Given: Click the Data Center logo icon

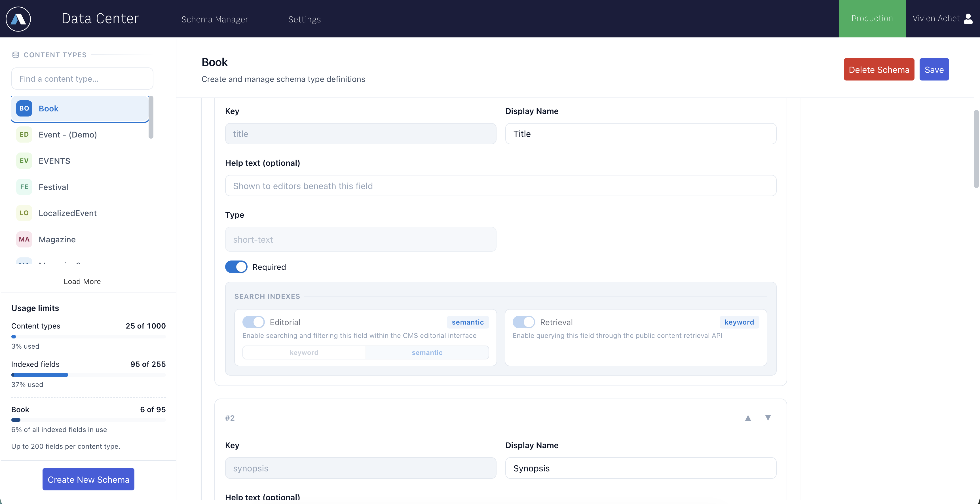Looking at the screenshot, I should [x=18, y=19].
